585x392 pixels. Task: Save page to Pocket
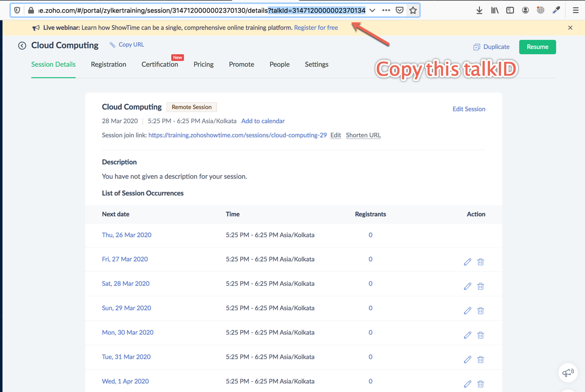399,10
